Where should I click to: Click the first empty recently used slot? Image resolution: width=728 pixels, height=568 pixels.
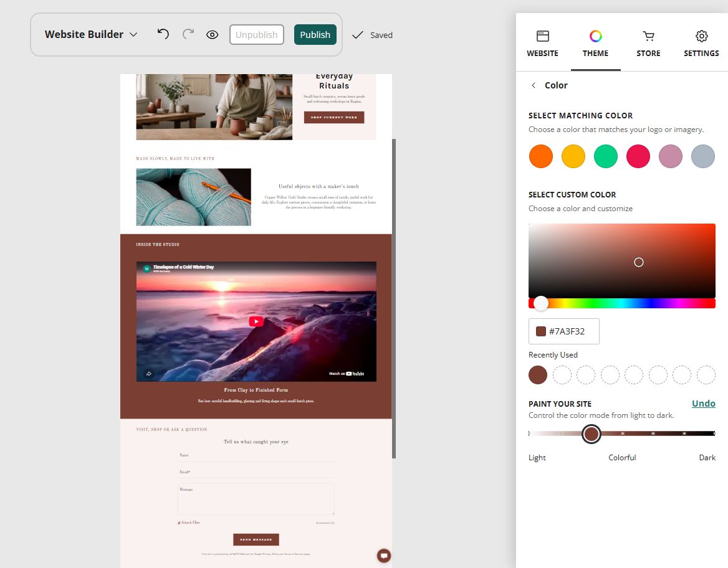(x=562, y=375)
